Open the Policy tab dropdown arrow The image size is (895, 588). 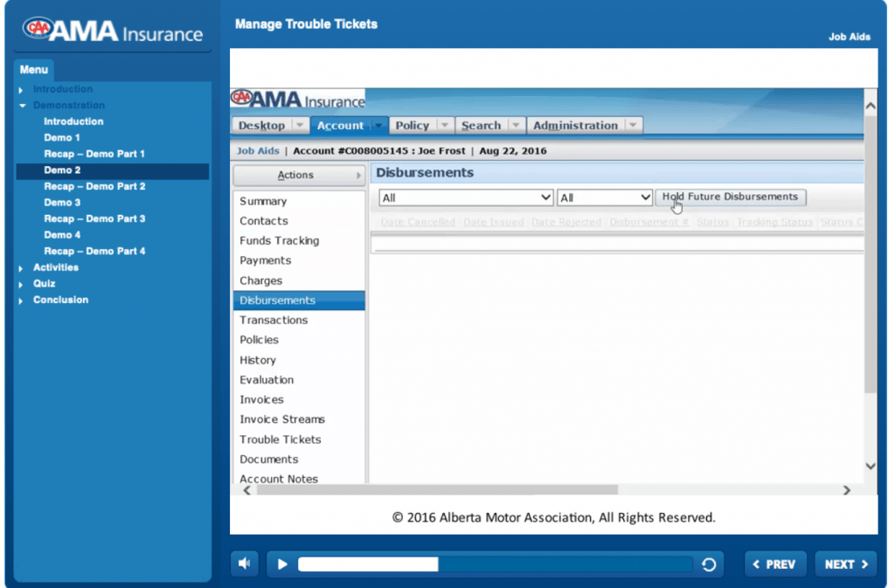(x=444, y=126)
